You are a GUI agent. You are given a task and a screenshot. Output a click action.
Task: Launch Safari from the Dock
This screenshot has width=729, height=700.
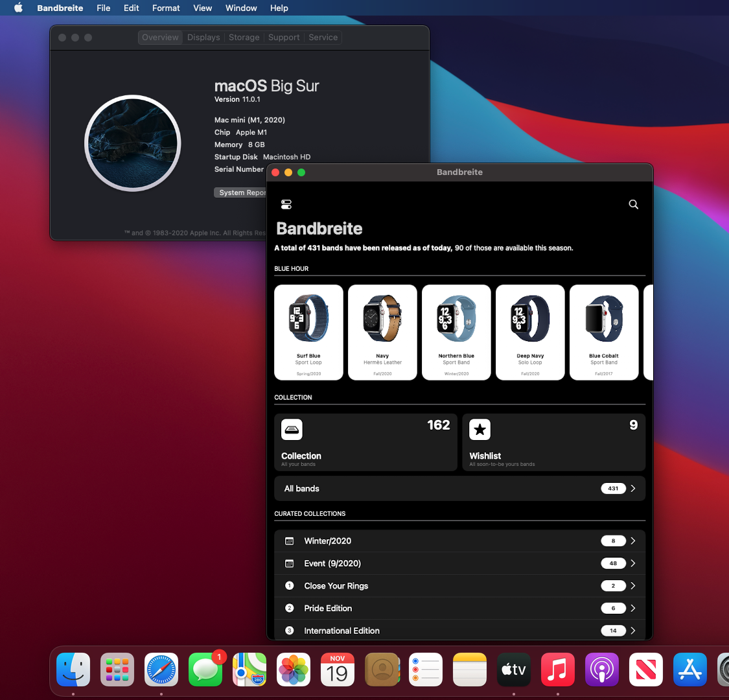point(161,670)
